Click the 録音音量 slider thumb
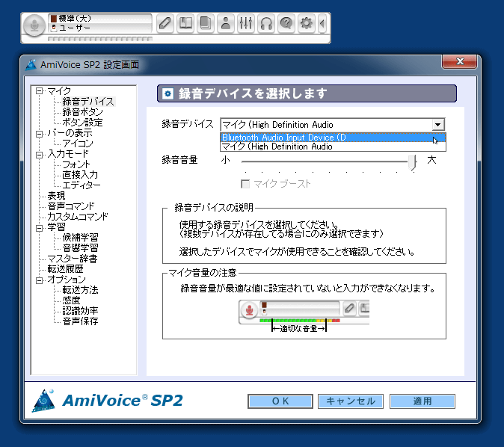 (412, 162)
